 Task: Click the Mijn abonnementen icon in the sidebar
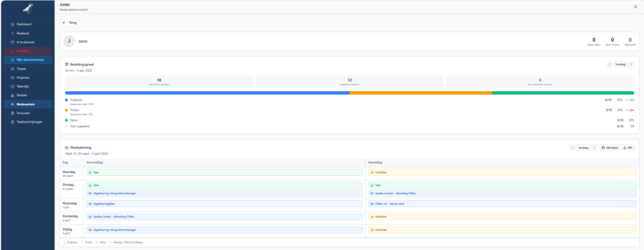[x=13, y=60]
